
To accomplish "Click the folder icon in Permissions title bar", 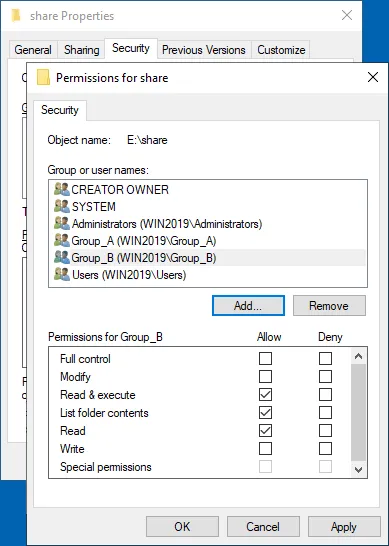I will coord(44,77).
